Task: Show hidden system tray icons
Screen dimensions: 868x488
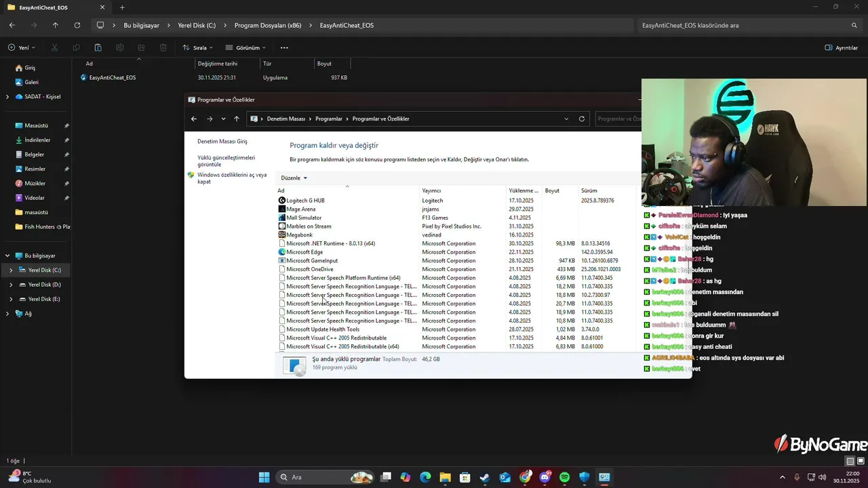Action: point(783,477)
